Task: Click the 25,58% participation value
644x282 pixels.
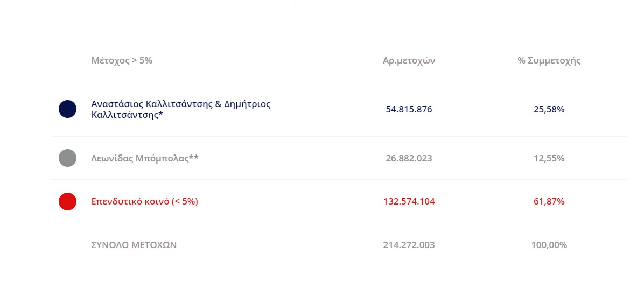Action: coord(549,109)
